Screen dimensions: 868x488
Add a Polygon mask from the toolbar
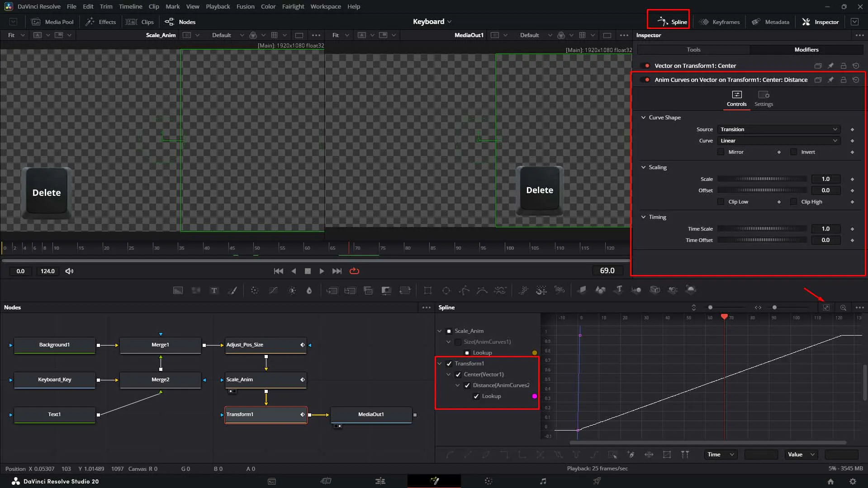point(464,290)
